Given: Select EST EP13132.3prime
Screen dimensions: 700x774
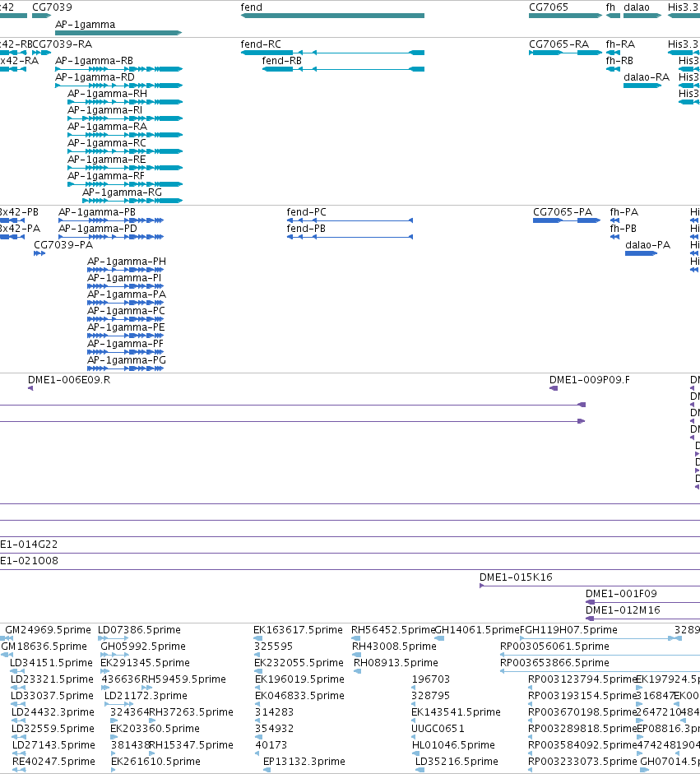Looking at the screenshot, I should (x=267, y=770).
